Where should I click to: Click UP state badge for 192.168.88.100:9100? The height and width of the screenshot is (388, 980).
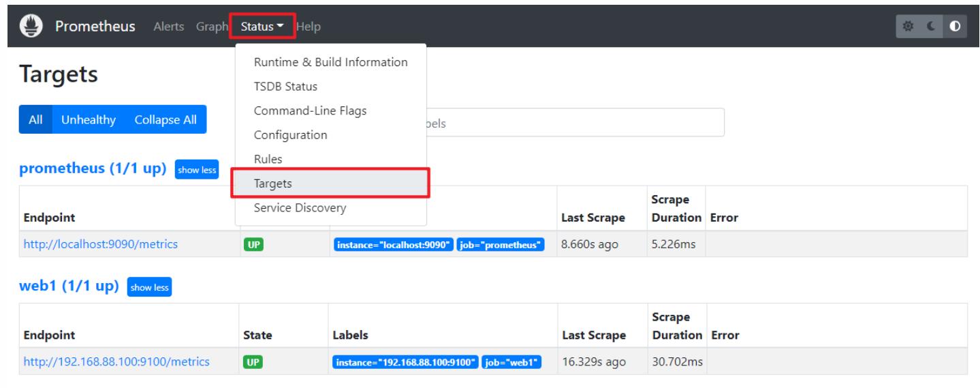point(253,361)
